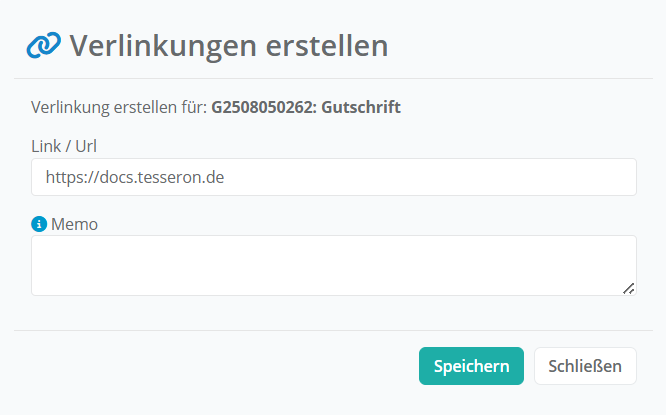Focus the Link / Url input field
Screen dimensions: 666x415
click(333, 177)
